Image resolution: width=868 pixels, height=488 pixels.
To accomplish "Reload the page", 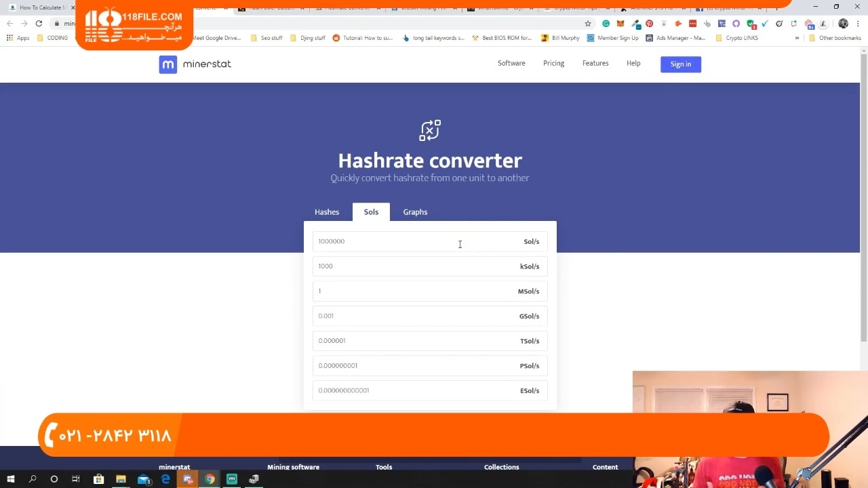I will [x=39, y=24].
